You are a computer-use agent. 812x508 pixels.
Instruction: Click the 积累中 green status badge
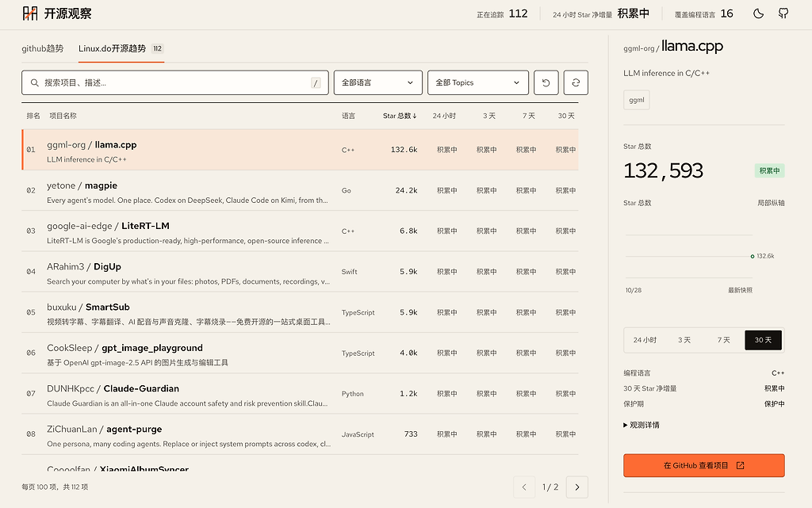coord(769,170)
